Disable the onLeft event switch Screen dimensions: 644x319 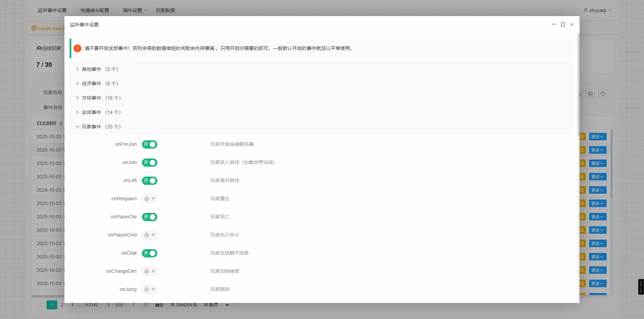click(x=149, y=181)
